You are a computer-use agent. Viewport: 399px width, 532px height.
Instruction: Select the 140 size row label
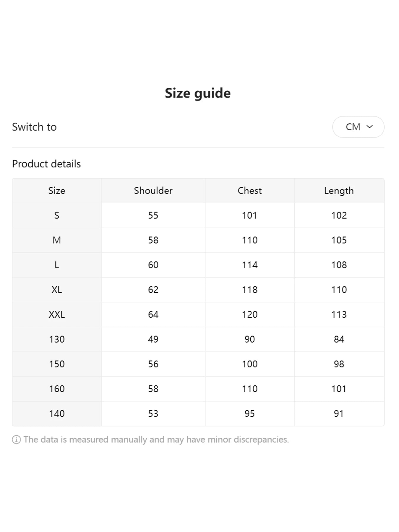57,413
